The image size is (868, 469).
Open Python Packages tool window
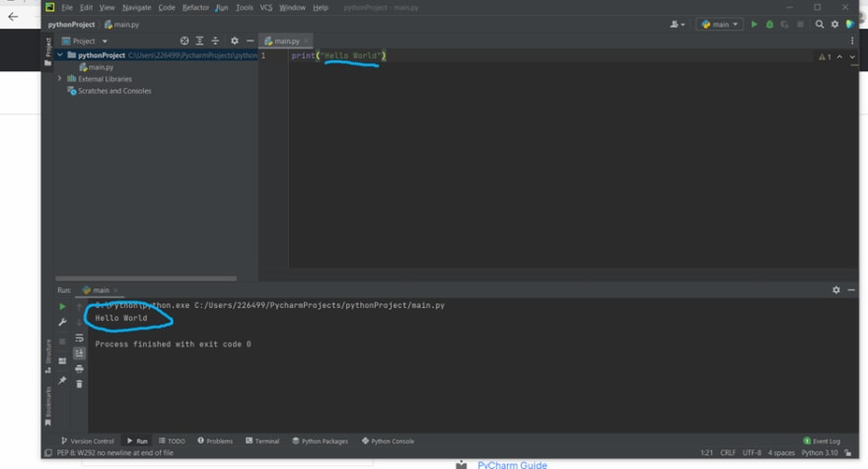coord(320,441)
